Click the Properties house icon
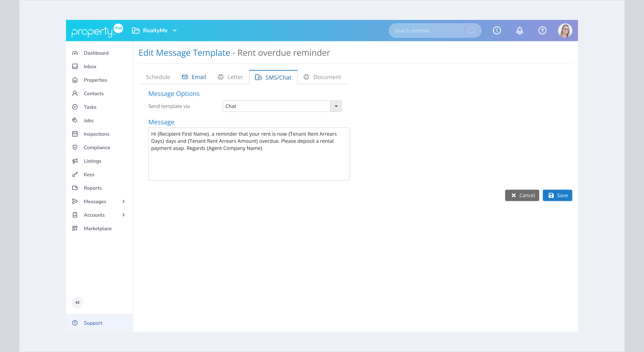Image resolution: width=644 pixels, height=352 pixels. pos(75,80)
